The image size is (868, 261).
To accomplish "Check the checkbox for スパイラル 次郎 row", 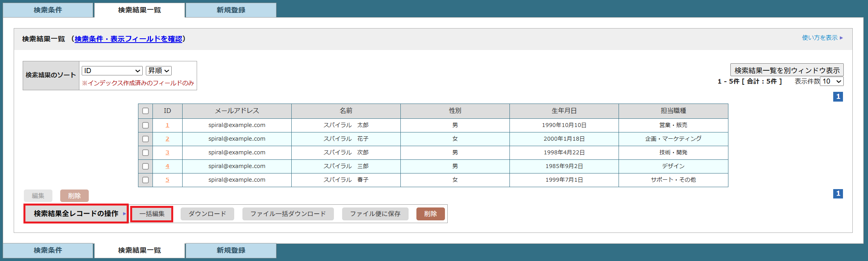I will click(x=145, y=153).
